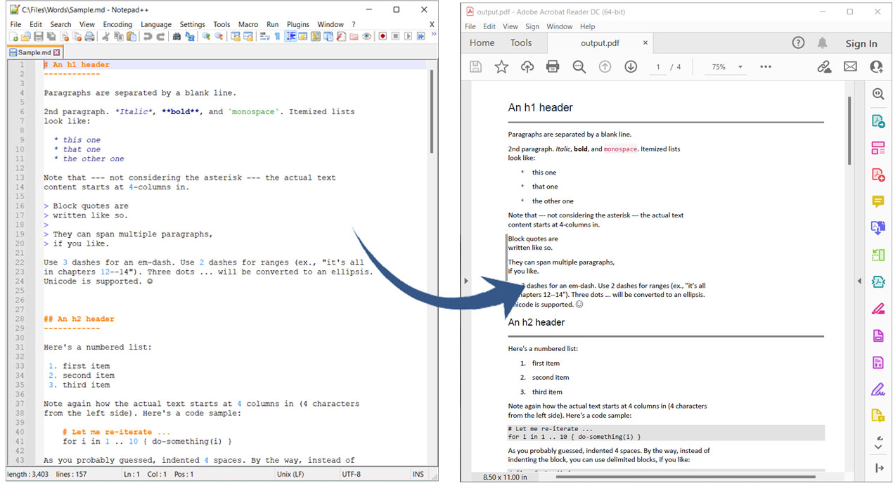Close the Sample.md tab in Notepad++
The image size is (894, 488).
[x=56, y=52]
